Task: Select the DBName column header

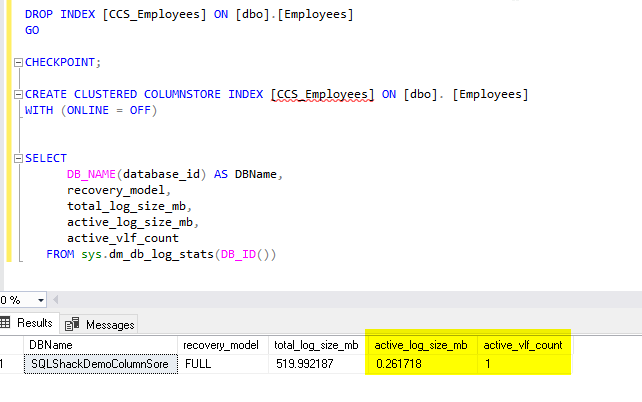Action: pos(100,345)
